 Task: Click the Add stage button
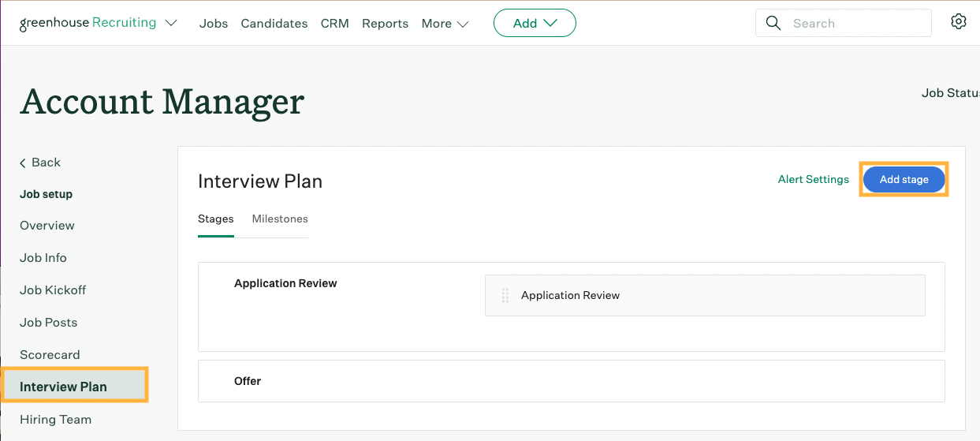click(x=904, y=179)
